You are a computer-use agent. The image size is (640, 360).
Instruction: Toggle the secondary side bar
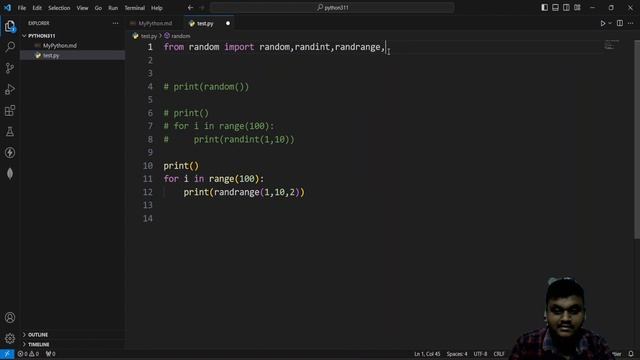[566, 7]
